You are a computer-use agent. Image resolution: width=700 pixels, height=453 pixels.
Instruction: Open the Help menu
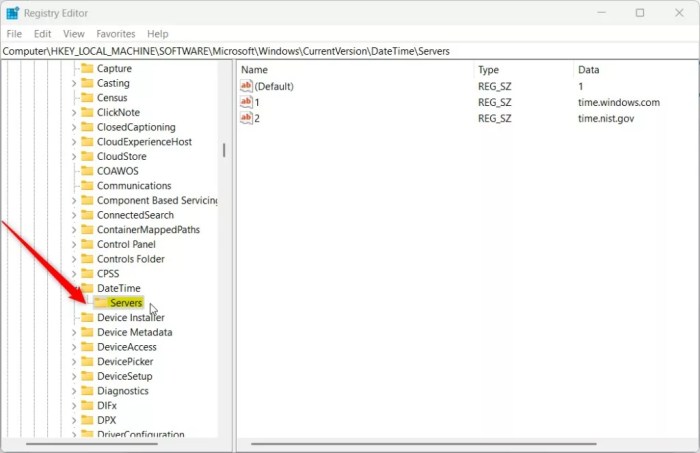(158, 34)
